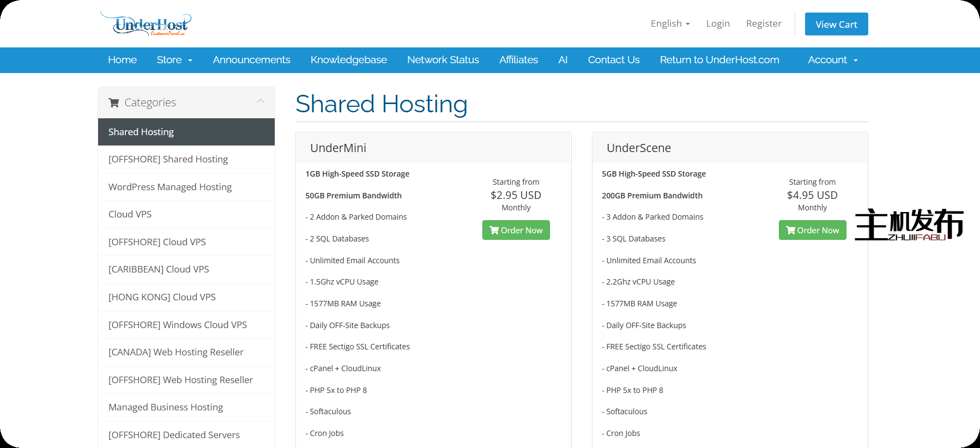Click the $4.95 USD price
980x448 pixels.
(812, 195)
